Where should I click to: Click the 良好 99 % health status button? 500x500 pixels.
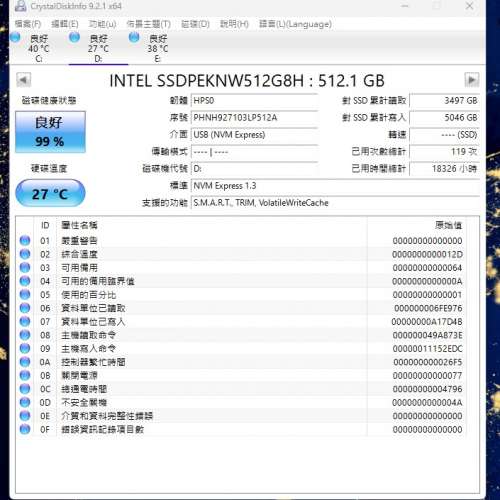pos(50,132)
